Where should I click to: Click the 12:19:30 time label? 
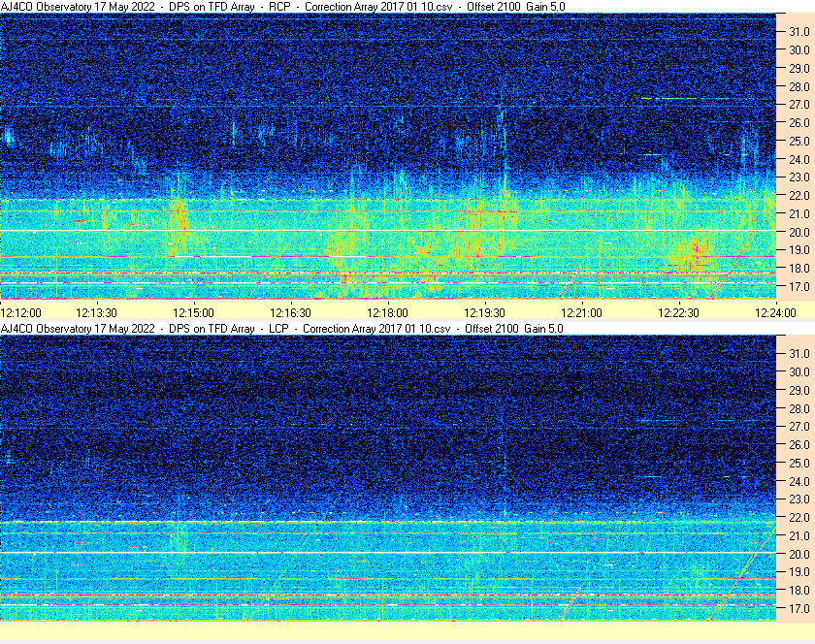pos(484,312)
